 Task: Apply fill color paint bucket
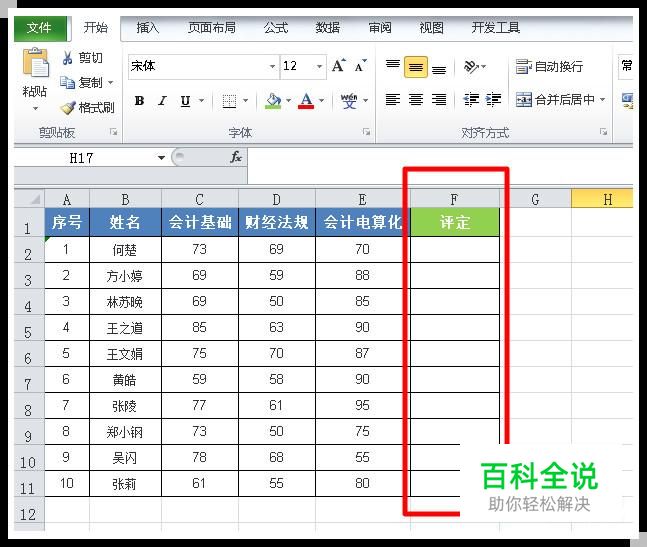point(274,100)
